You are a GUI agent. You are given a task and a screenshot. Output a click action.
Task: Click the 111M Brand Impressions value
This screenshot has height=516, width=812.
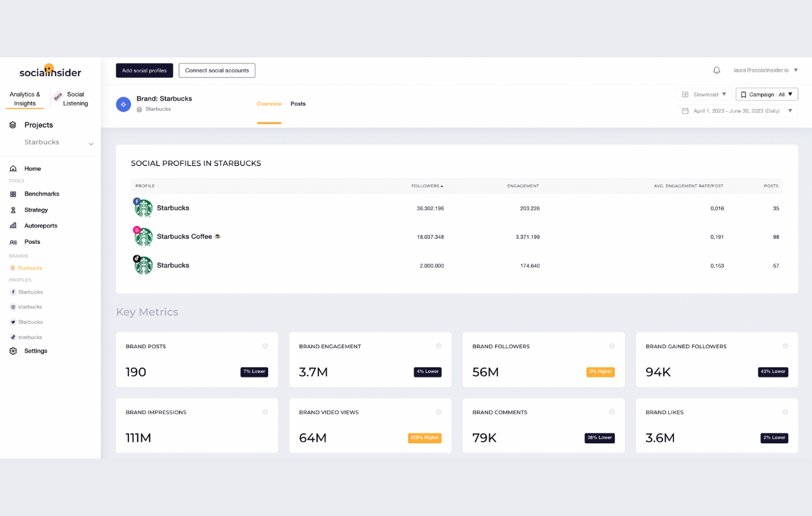pyautogui.click(x=139, y=438)
